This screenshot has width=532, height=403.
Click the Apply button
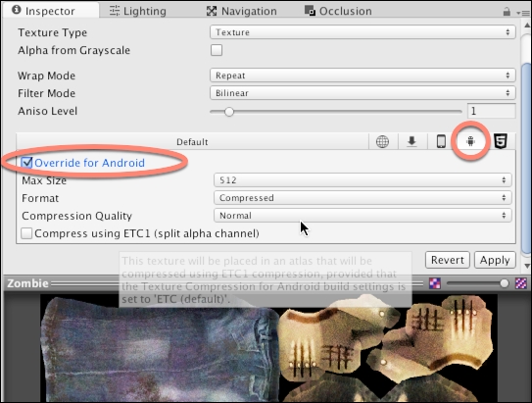pos(495,260)
